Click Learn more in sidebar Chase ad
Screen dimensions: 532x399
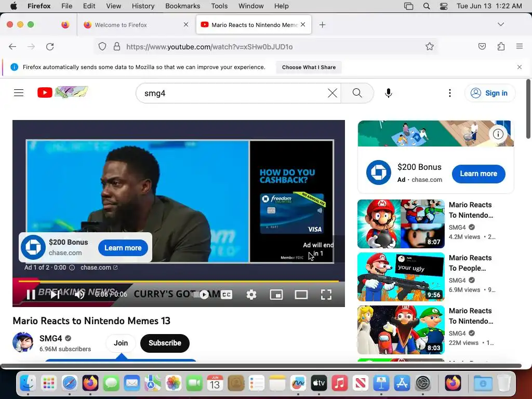(x=478, y=174)
